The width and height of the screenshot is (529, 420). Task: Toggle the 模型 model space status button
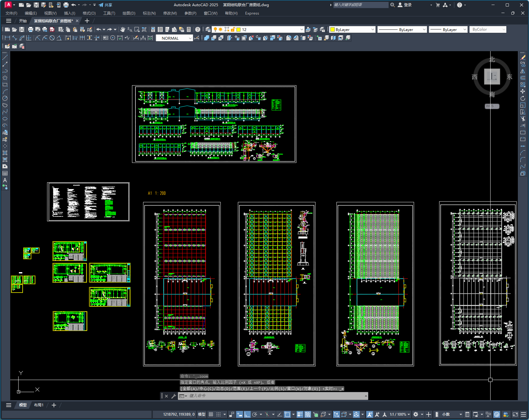click(202, 414)
